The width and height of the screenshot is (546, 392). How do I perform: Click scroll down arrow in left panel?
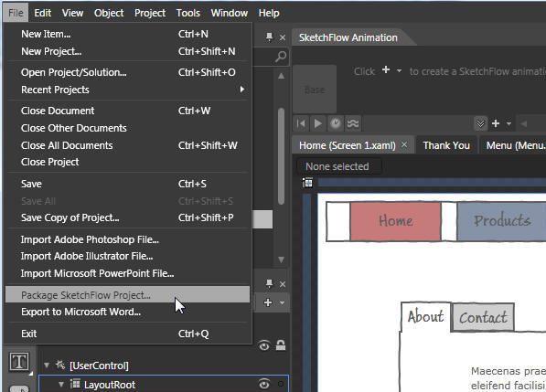(x=281, y=260)
